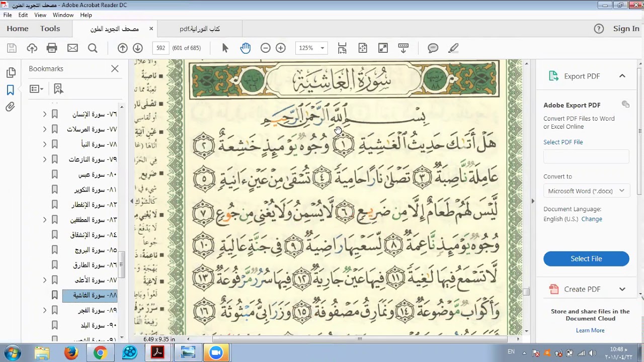Add a comment with speech bubble icon
The image size is (644, 362).
pyautogui.click(x=433, y=48)
